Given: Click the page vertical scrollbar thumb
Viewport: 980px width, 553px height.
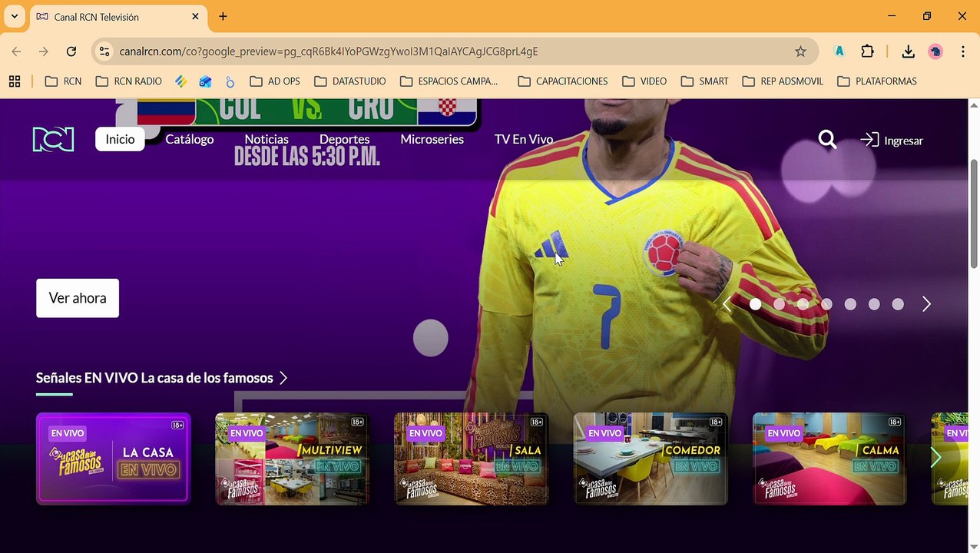Looking at the screenshot, I should [974, 214].
